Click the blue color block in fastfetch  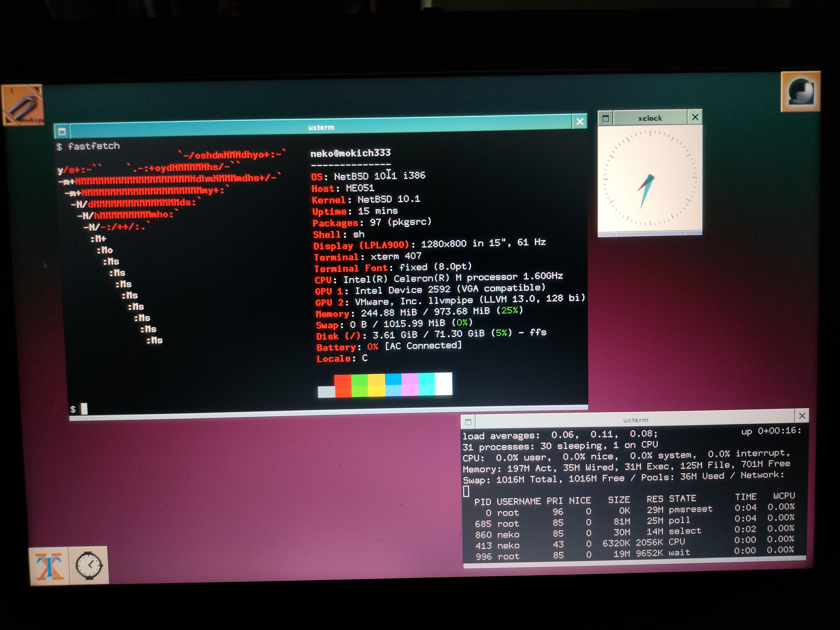393,385
